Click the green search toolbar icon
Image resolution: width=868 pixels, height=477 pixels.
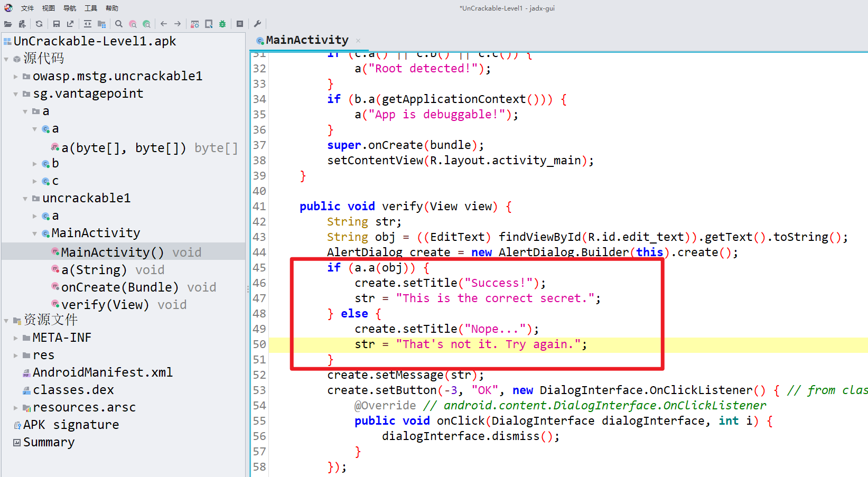point(146,24)
